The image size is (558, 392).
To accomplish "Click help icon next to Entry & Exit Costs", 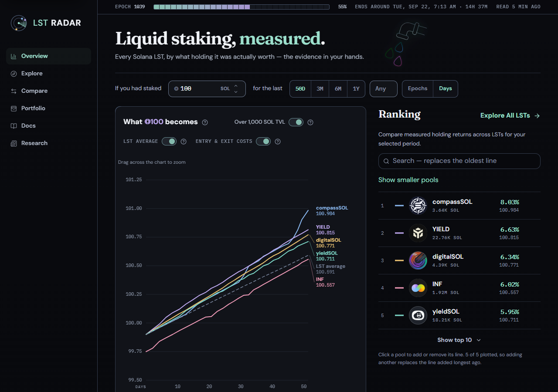I will (x=278, y=142).
